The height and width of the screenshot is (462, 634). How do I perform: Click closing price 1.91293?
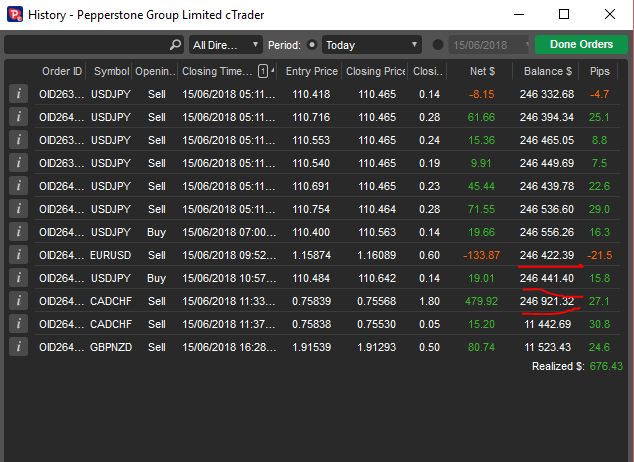pyautogui.click(x=376, y=347)
